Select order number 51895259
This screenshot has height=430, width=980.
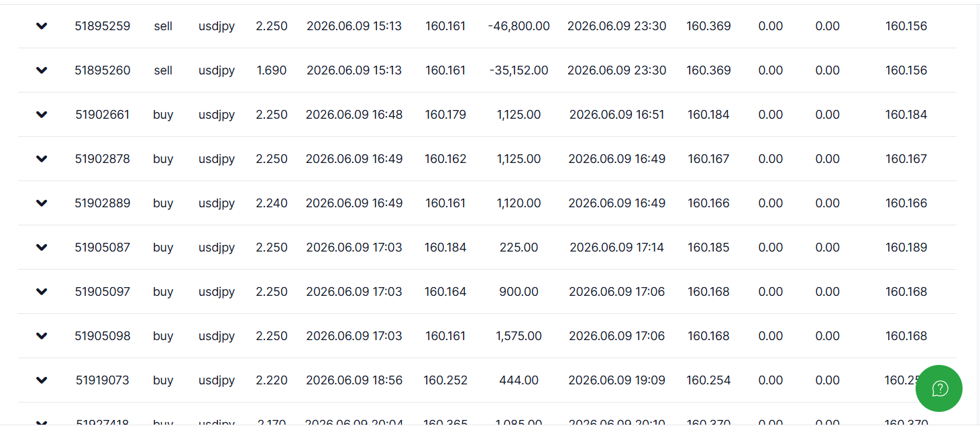pos(103,26)
